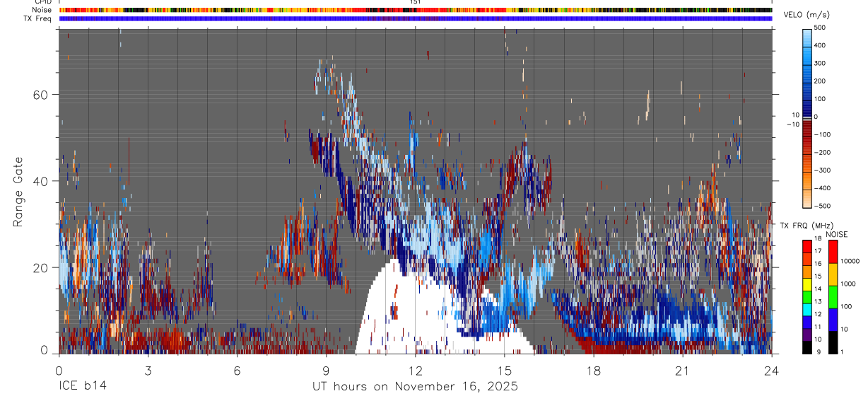Click the blue TX Freq strip above the plot
868x401 pixels.
pos(416,18)
